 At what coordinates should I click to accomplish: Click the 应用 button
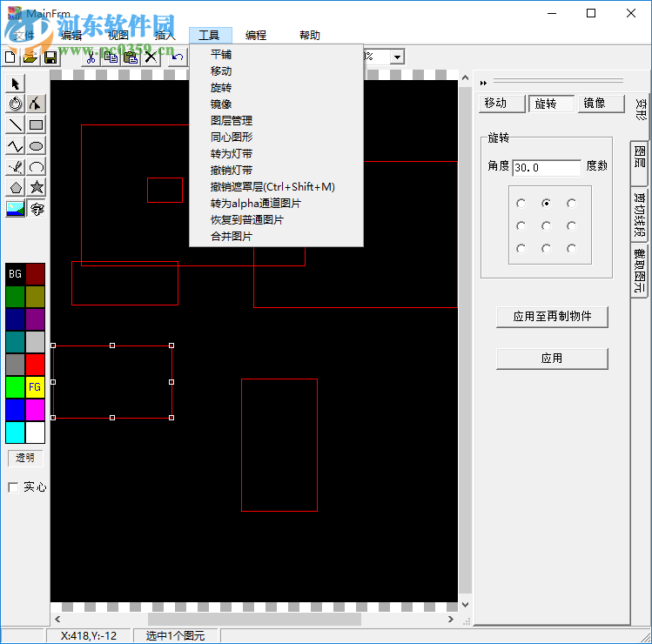[552, 359]
